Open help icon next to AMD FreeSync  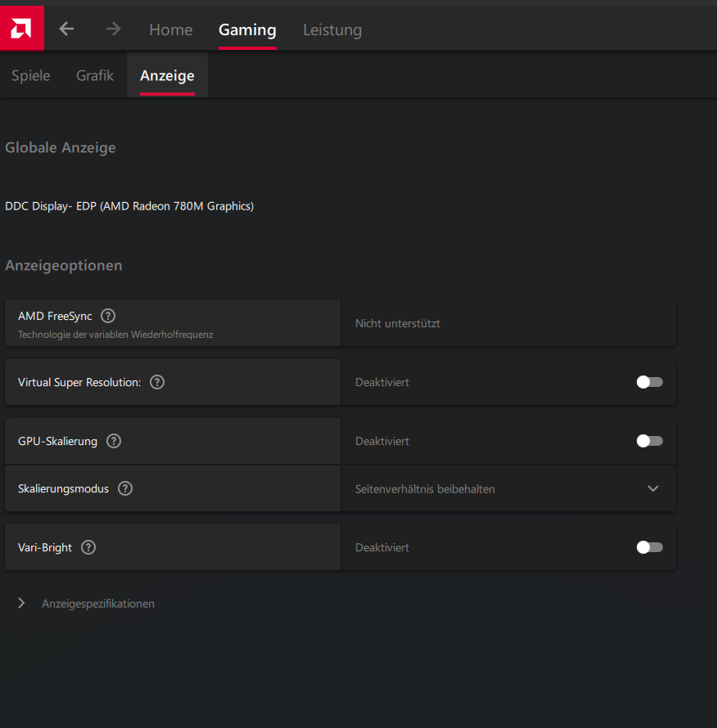[108, 316]
